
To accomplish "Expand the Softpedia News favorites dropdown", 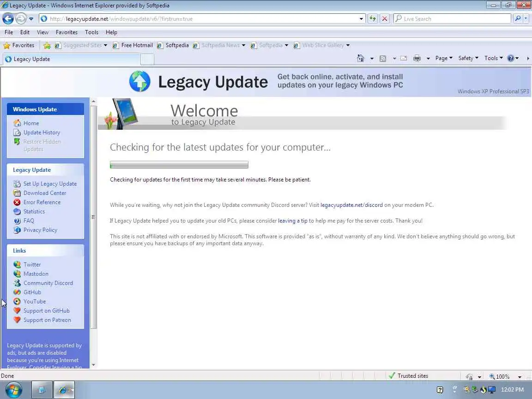I will coord(243,45).
